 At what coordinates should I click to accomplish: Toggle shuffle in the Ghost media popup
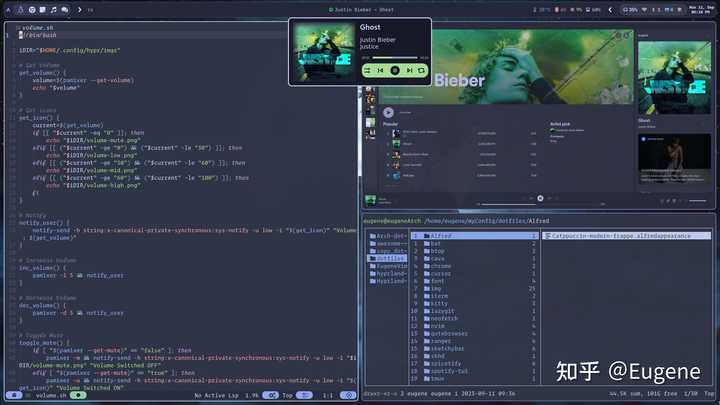click(x=368, y=70)
